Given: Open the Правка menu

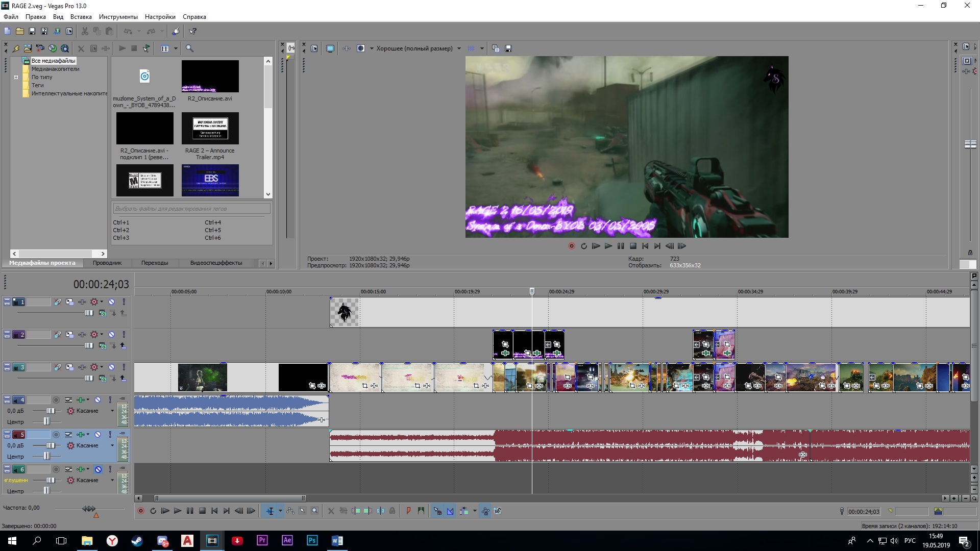Looking at the screenshot, I should point(36,17).
